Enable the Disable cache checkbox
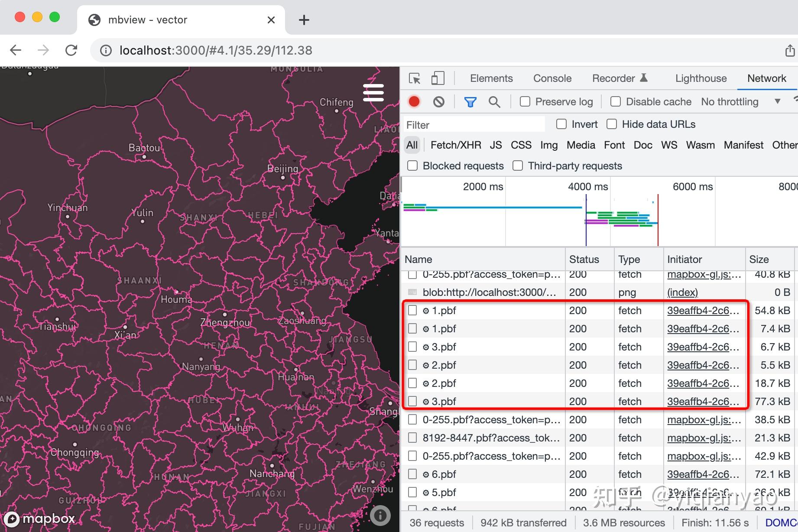Image resolution: width=798 pixels, height=532 pixels. [616, 101]
